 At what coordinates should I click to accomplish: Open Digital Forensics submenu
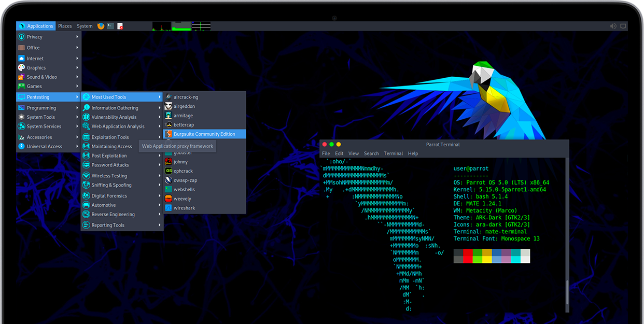point(122,196)
